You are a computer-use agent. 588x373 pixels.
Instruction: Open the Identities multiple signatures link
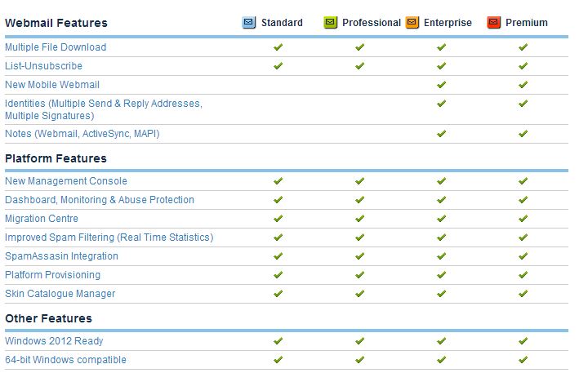[x=104, y=109]
